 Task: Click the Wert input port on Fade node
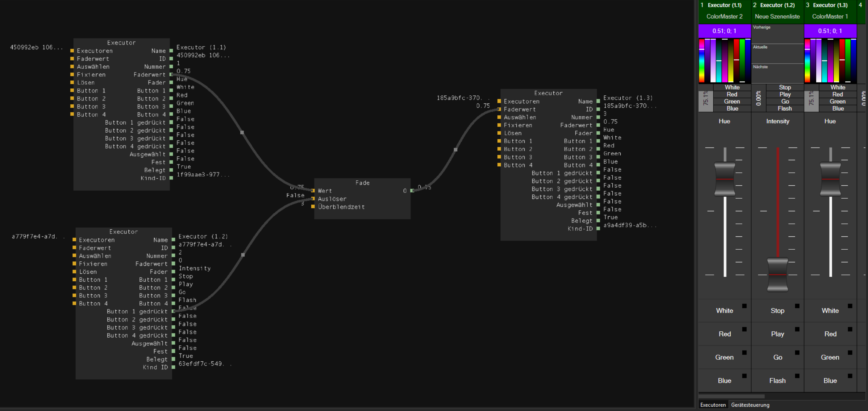313,191
